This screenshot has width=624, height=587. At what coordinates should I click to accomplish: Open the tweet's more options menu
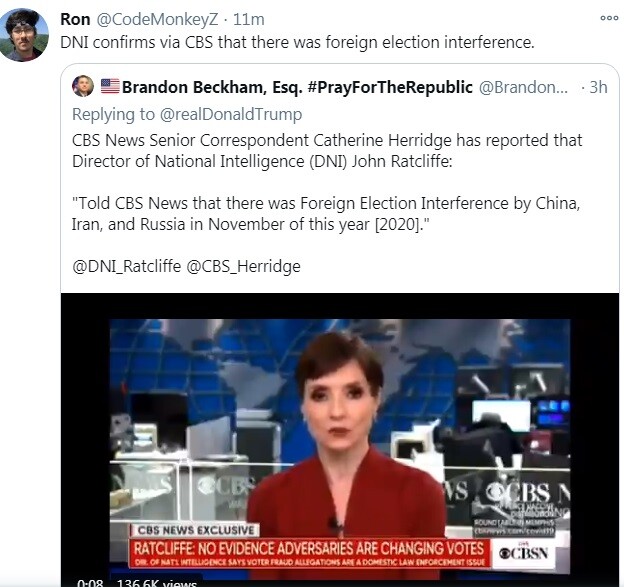[608, 18]
